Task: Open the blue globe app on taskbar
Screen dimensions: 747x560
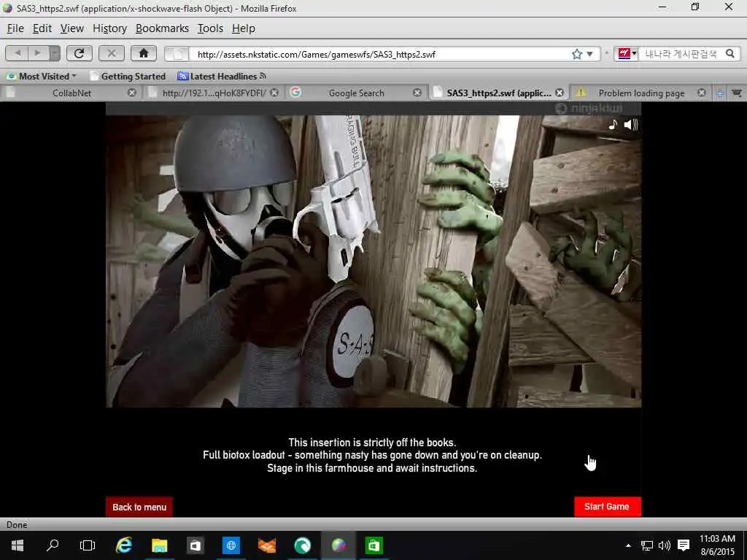Action: click(231, 545)
